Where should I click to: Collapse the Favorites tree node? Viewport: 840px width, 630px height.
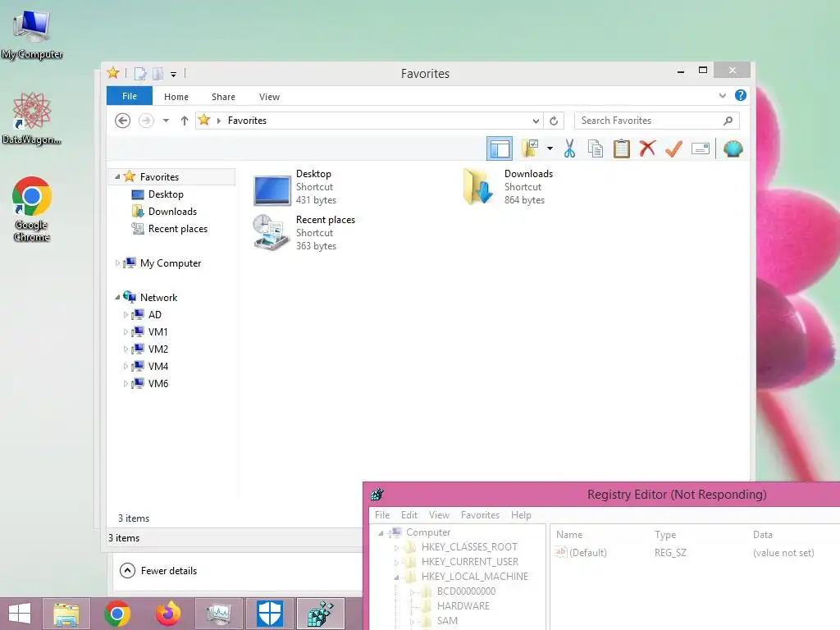(x=117, y=176)
